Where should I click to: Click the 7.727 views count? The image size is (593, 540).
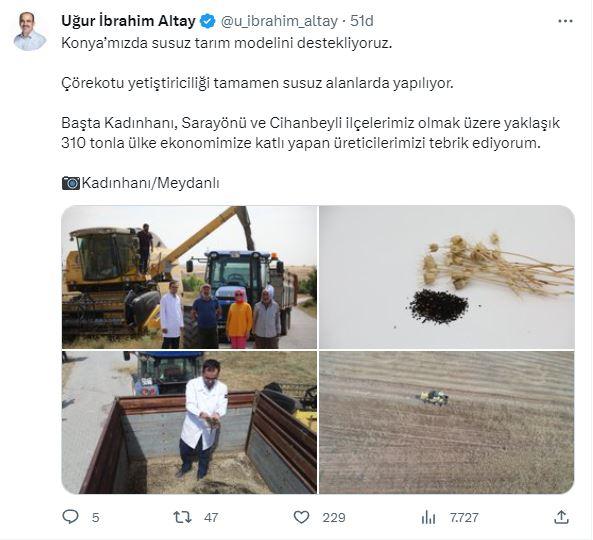[464, 517]
